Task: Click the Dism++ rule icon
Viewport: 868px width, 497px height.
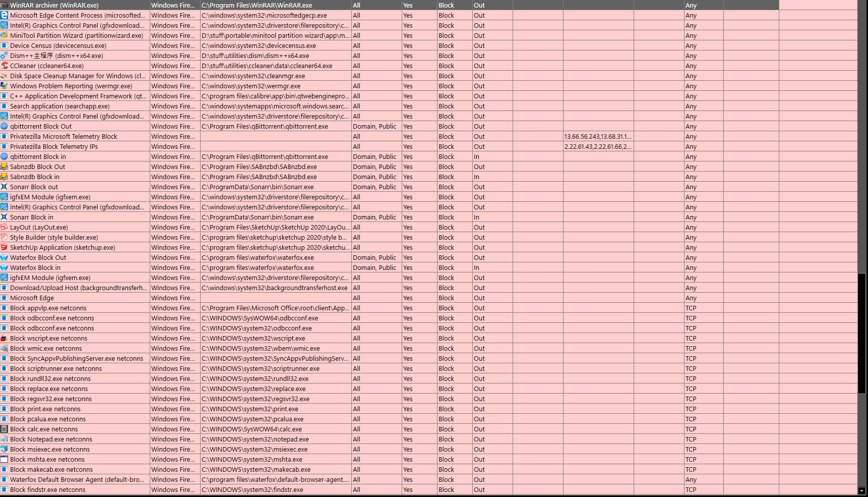Action: click(4, 56)
